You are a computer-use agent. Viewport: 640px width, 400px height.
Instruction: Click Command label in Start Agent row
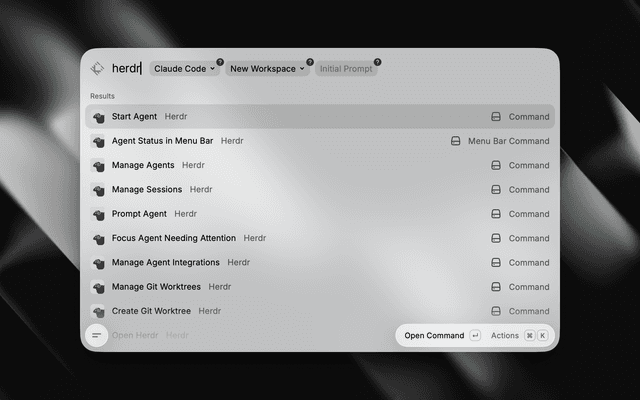click(x=529, y=117)
